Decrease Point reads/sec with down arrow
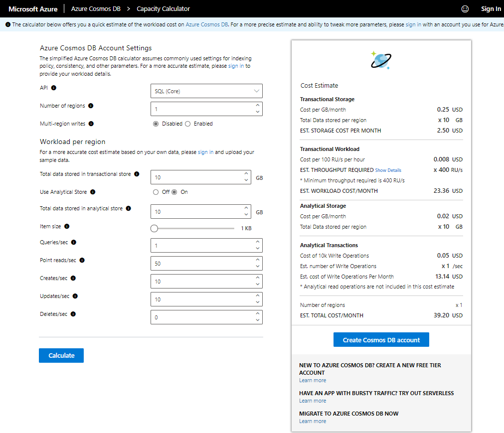This screenshot has width=504, height=433. 257,266
